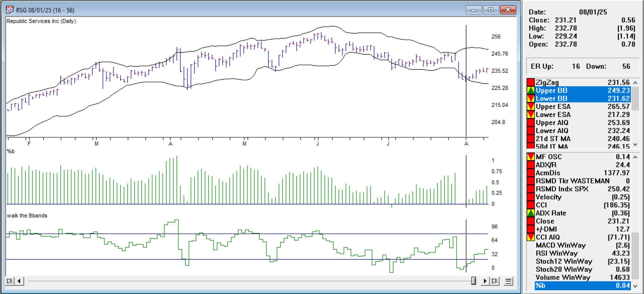The width and height of the screenshot is (644, 294).
Task: Click the date slider thumb
Action: 474,281
